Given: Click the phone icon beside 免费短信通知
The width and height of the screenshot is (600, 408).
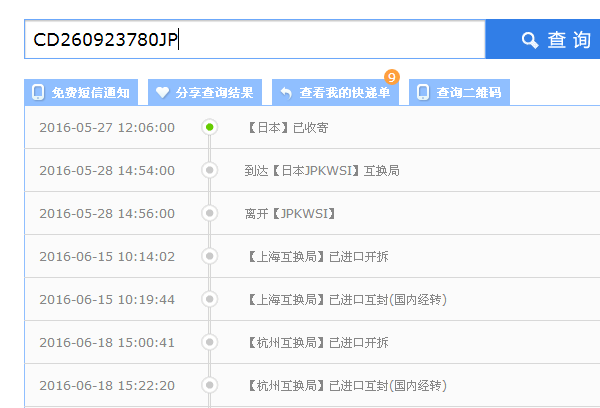Looking at the screenshot, I should (38, 93).
